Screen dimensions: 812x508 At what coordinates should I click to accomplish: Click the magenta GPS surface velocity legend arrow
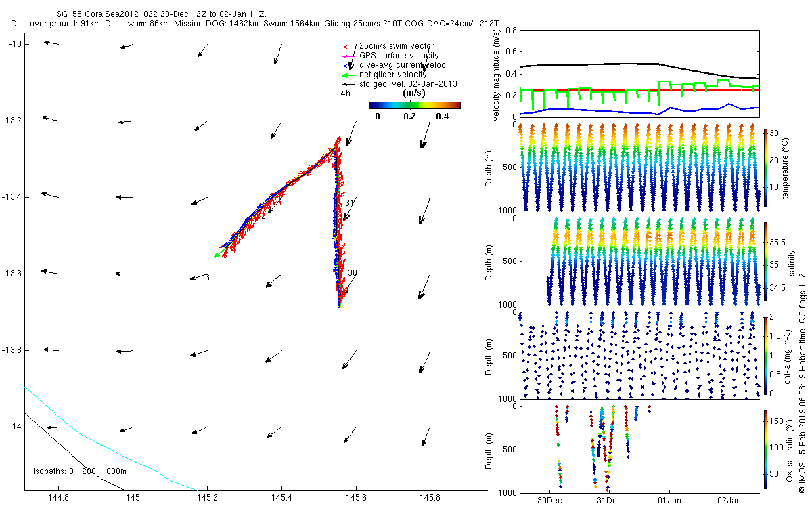pos(349,56)
